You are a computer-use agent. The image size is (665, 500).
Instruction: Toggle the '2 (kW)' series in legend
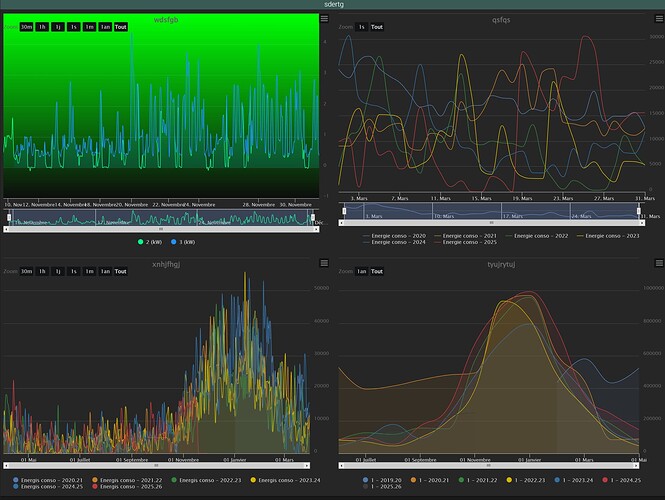click(x=148, y=242)
